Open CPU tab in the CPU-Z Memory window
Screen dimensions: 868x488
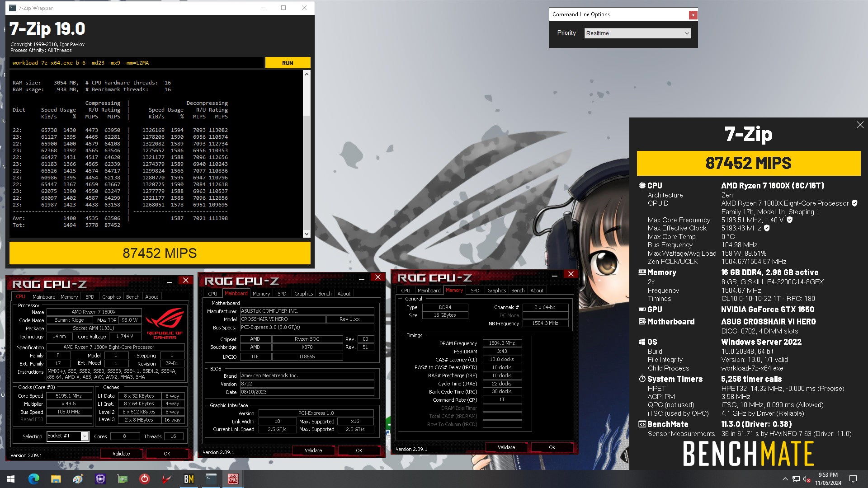406,291
